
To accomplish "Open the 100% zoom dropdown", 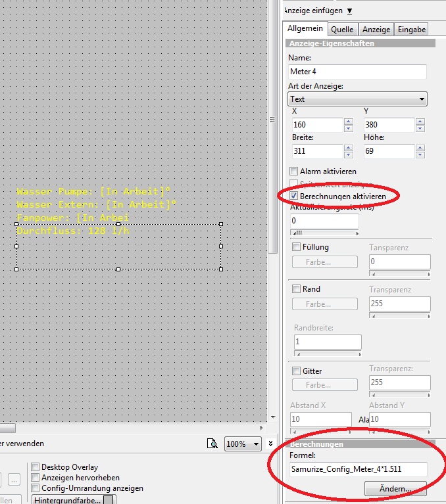I will (243, 444).
